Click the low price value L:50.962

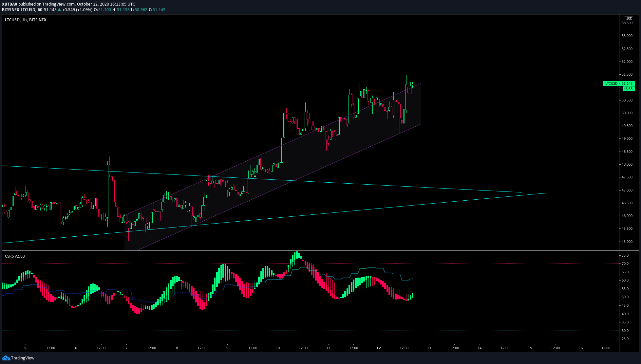point(139,10)
